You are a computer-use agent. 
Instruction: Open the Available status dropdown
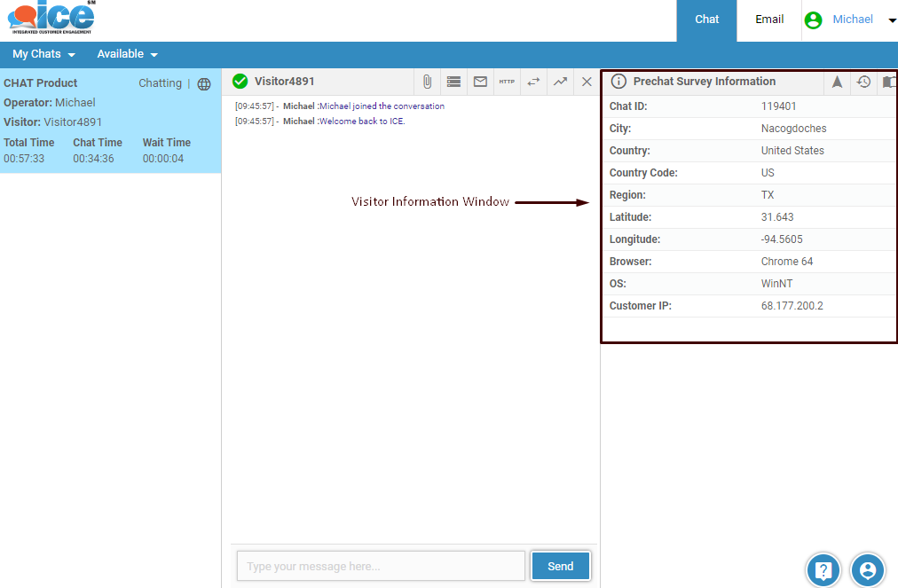pos(127,54)
